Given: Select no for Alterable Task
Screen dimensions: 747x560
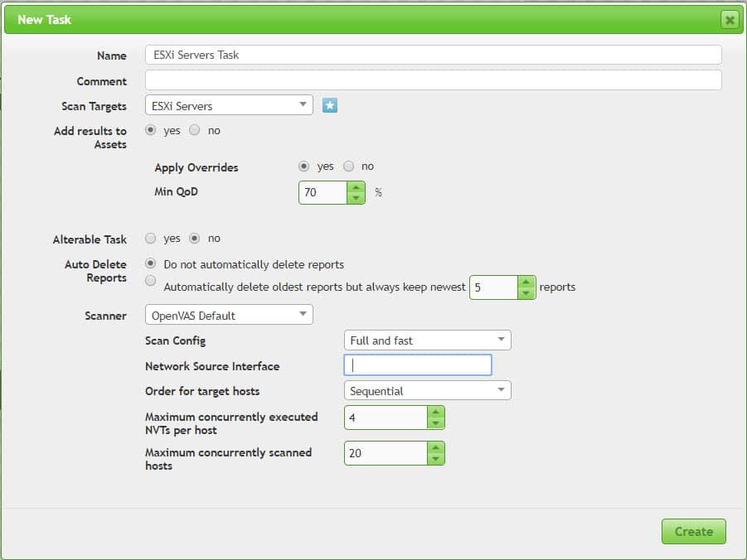Looking at the screenshot, I should (194, 238).
